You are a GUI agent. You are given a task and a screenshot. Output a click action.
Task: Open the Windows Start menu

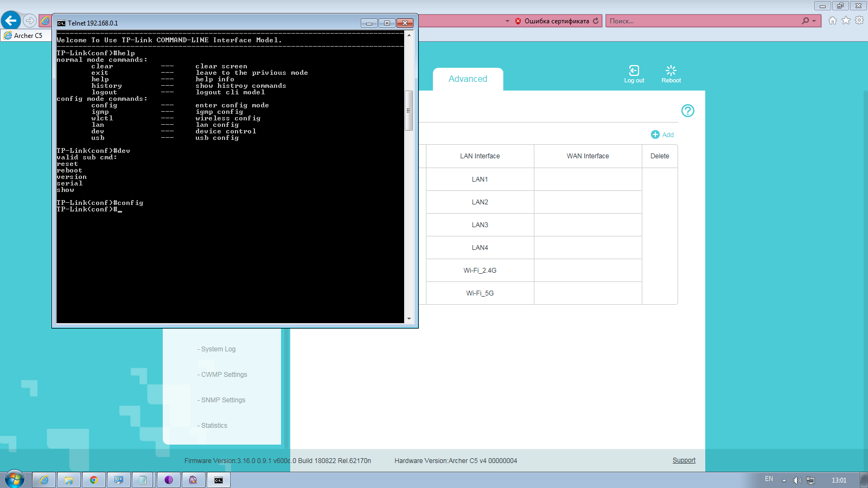[15, 480]
